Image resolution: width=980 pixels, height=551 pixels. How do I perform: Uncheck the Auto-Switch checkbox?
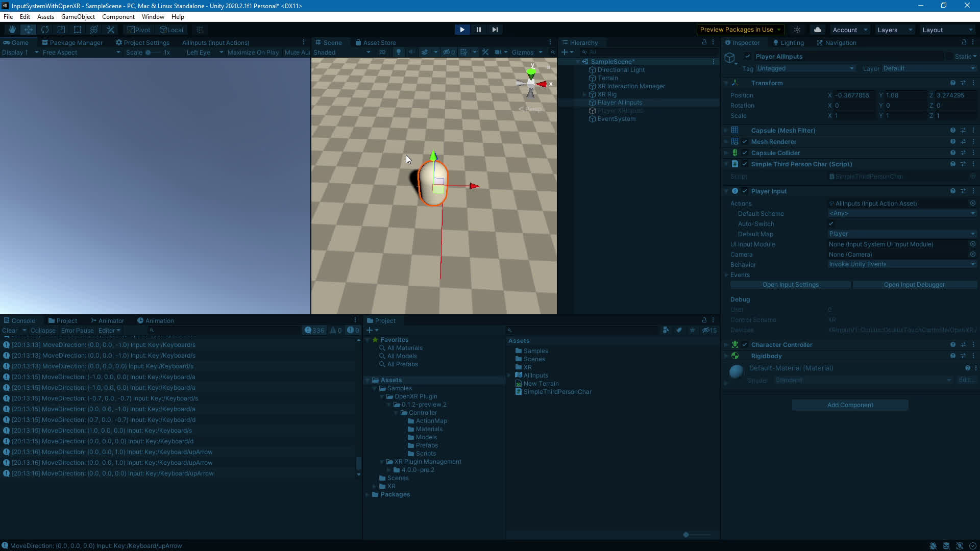pos(831,223)
